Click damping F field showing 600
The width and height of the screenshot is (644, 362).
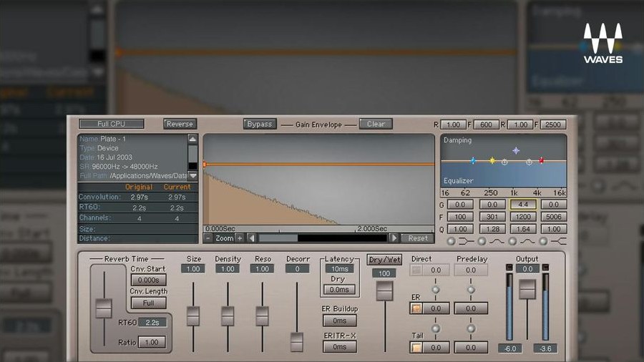click(486, 124)
